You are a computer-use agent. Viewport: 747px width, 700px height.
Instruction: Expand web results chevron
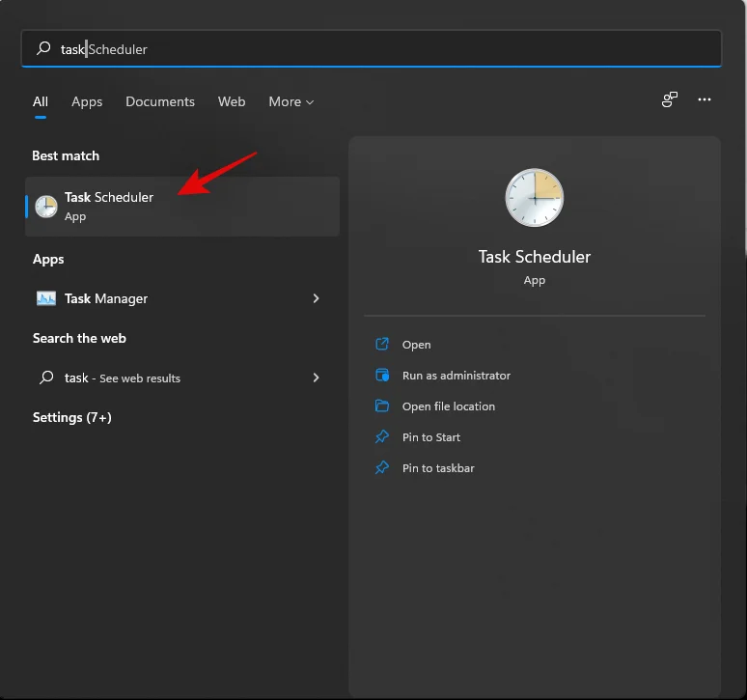tap(316, 378)
